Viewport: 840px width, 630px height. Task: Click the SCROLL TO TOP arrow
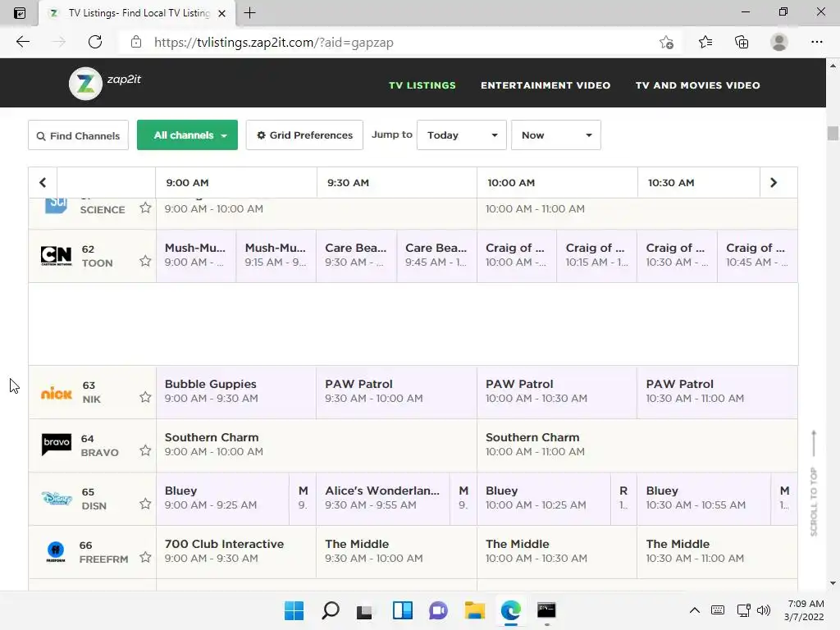814,483
